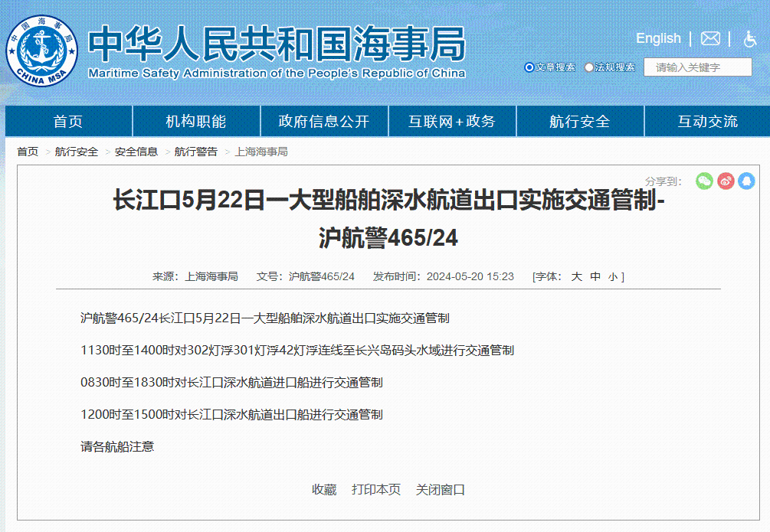This screenshot has height=532, width=770.
Task: Open 政府信息公开 navigation menu
Action: (323, 121)
